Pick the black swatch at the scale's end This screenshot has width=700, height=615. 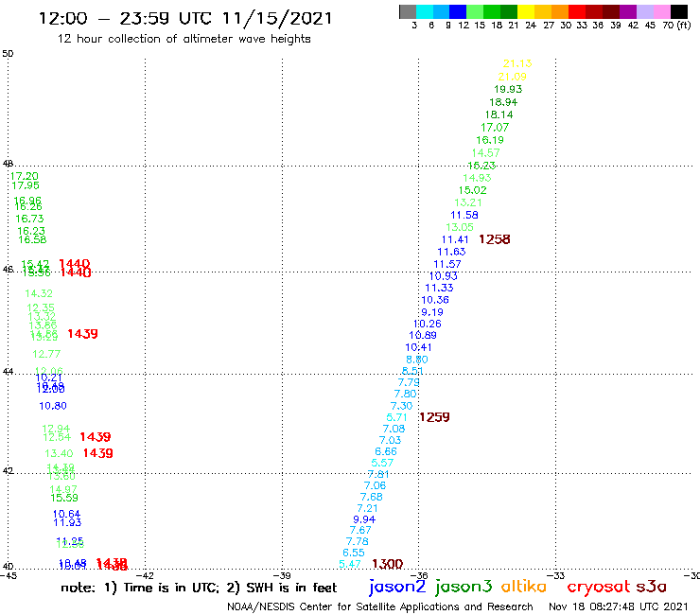click(679, 11)
